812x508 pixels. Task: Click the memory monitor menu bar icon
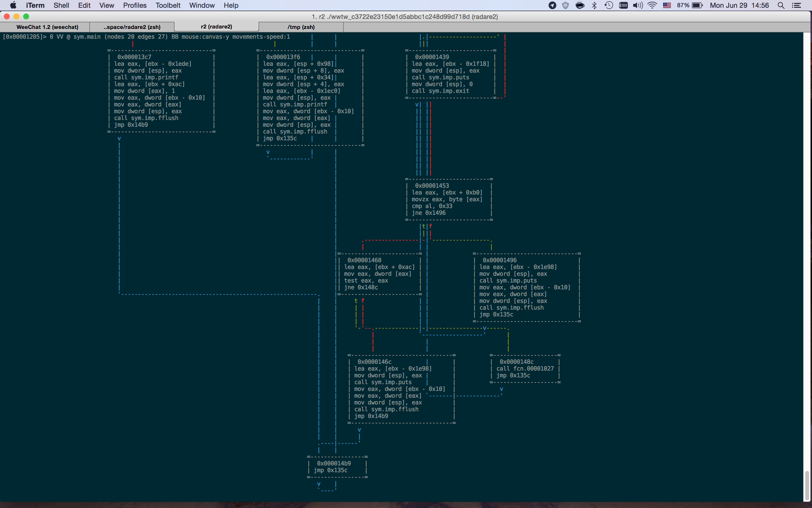coord(623,5)
